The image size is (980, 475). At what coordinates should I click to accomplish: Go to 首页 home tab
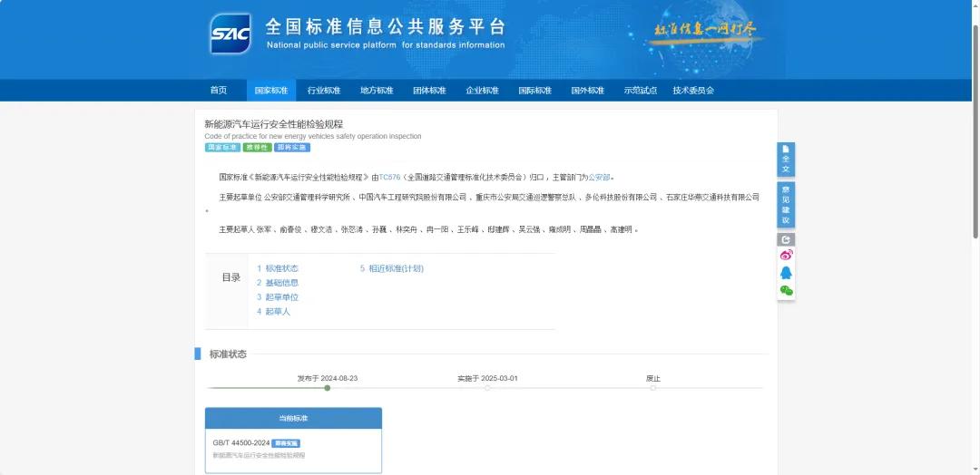(x=219, y=90)
